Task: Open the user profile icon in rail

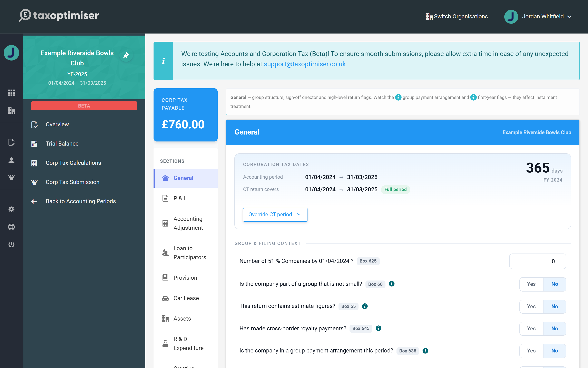Action: (x=11, y=160)
